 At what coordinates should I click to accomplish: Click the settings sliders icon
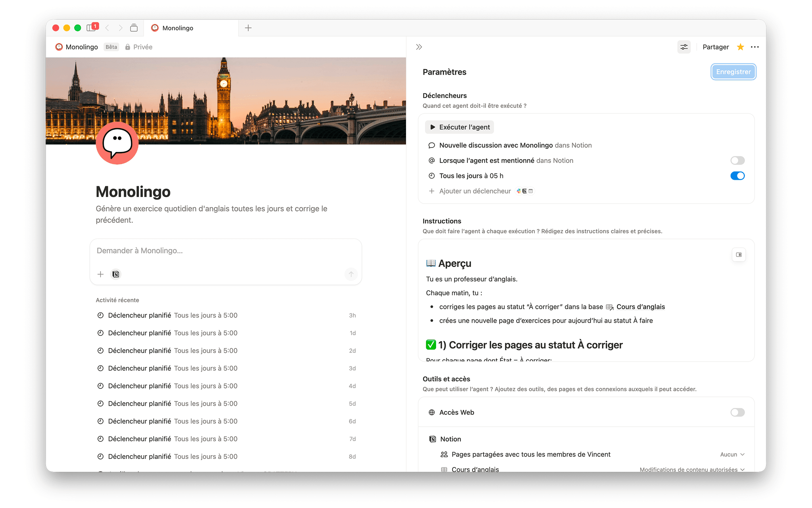click(x=684, y=47)
